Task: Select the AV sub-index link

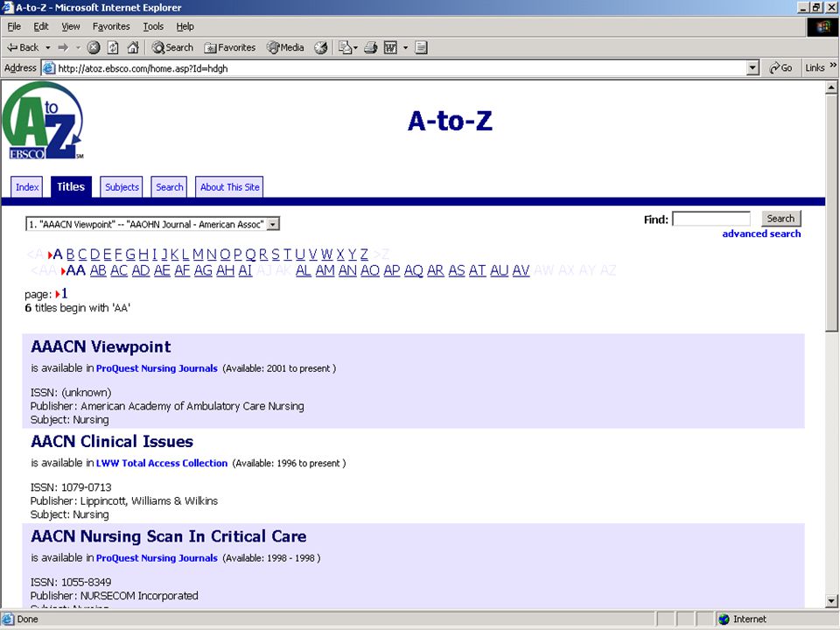Action: pyautogui.click(x=521, y=270)
